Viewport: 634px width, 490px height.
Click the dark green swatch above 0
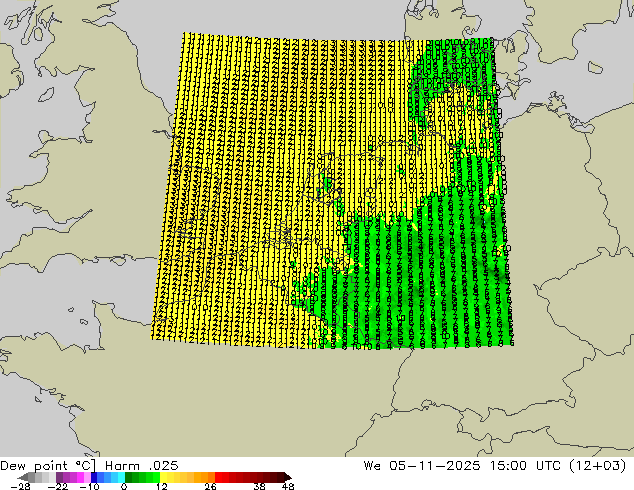(x=128, y=477)
